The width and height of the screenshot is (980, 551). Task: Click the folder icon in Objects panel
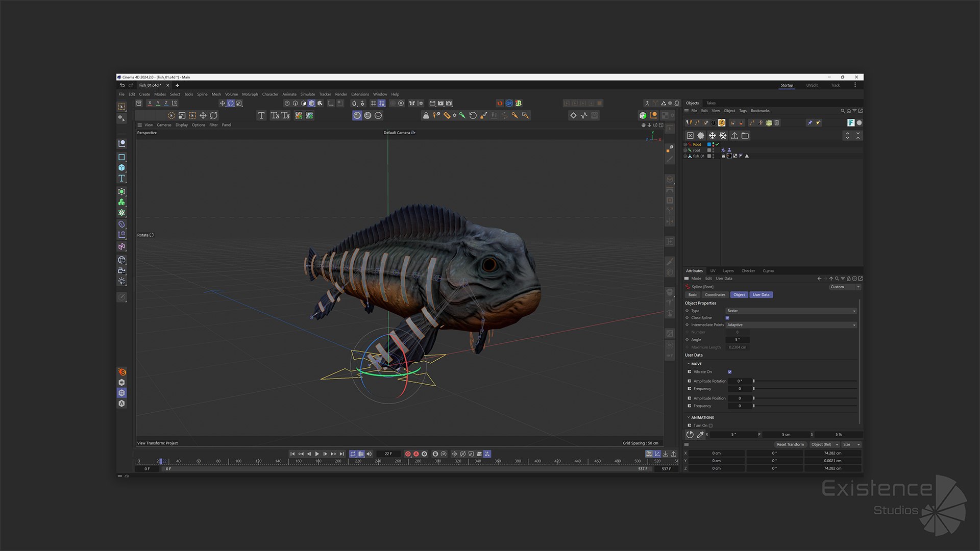coord(745,136)
